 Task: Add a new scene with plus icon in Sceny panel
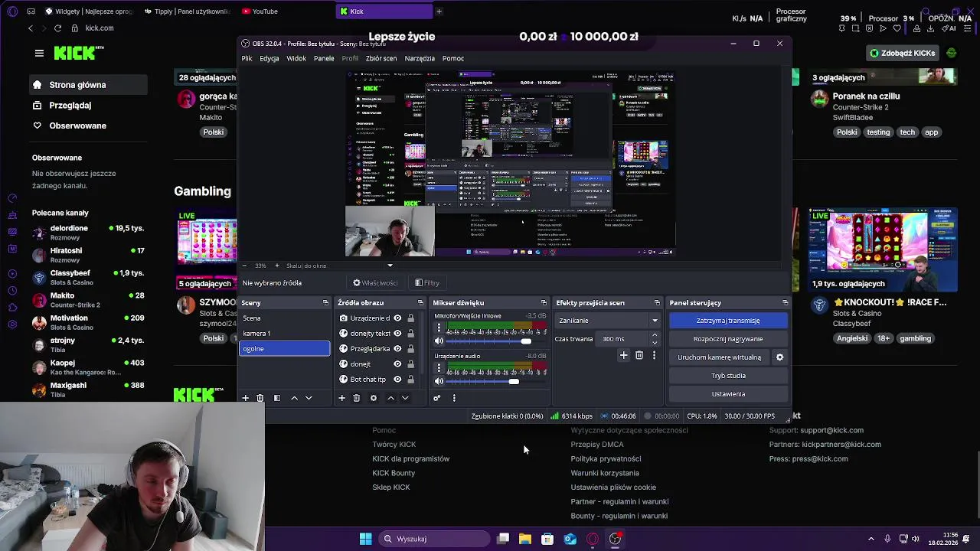[x=246, y=398]
